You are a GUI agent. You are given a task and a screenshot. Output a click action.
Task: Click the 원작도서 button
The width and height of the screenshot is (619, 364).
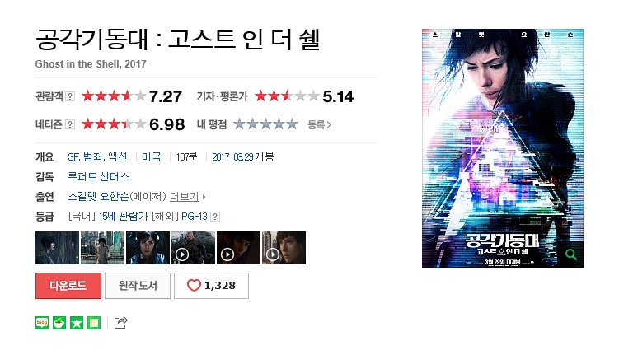pyautogui.click(x=138, y=286)
